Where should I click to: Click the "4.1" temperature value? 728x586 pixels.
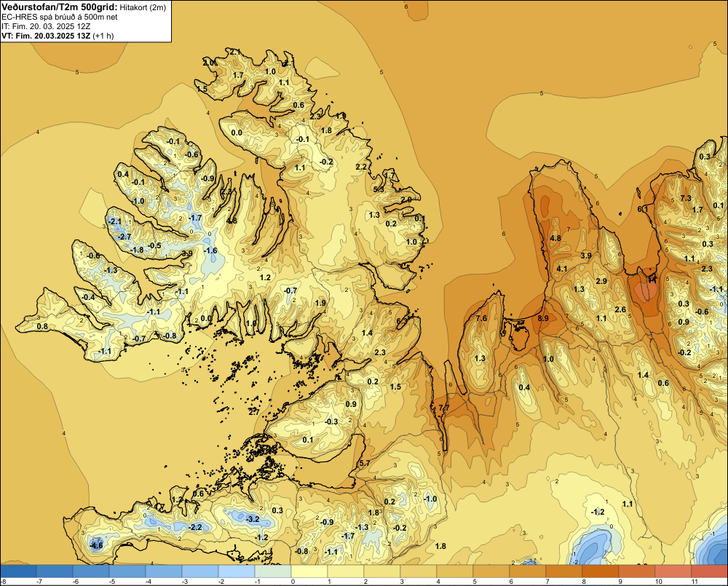562,269
